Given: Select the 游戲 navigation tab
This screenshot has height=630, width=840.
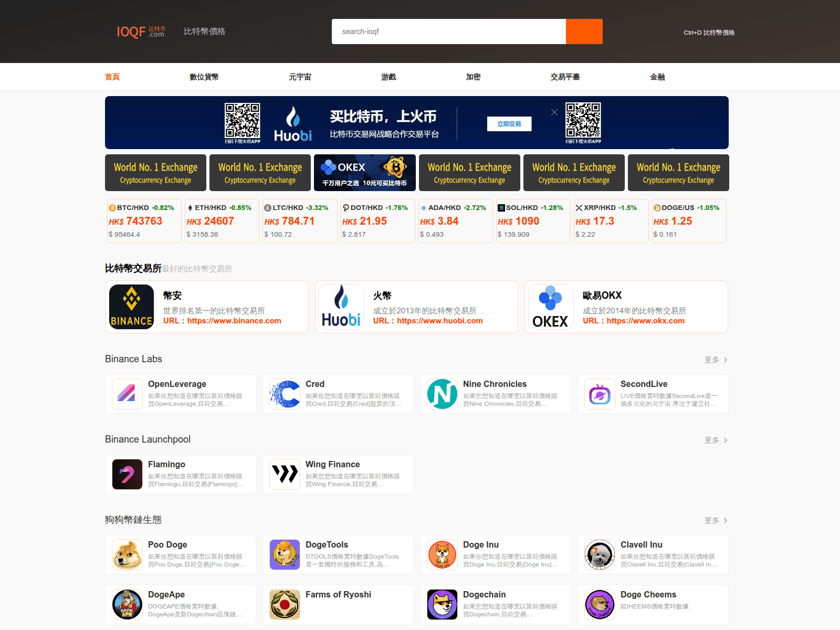Looking at the screenshot, I should (x=388, y=77).
